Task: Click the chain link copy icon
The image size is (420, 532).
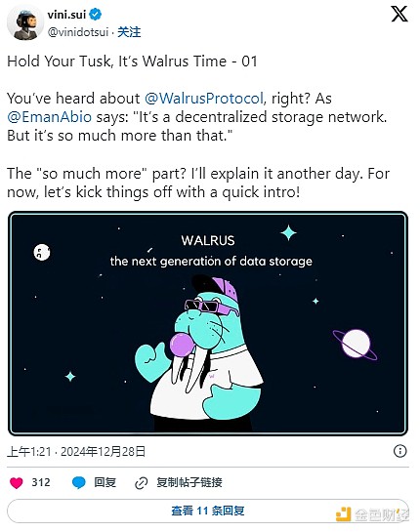Action: click(x=142, y=483)
